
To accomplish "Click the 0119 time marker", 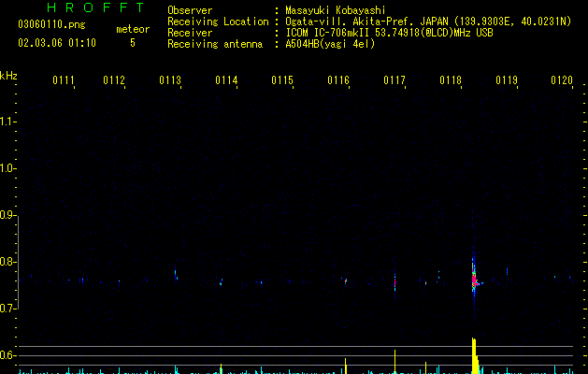I will (x=507, y=80).
